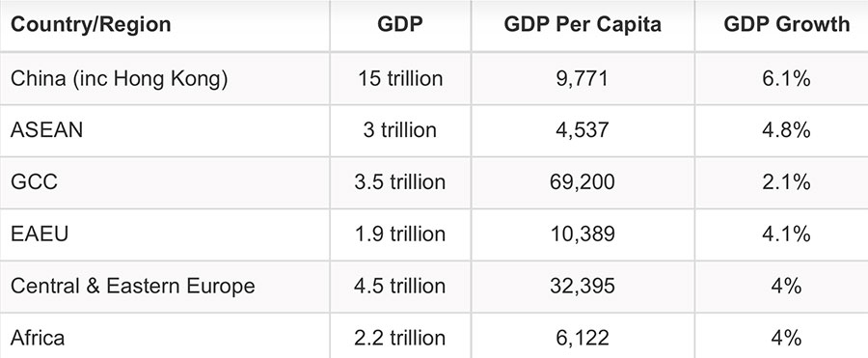
Task: Select the GCC row label
Action: (x=34, y=182)
